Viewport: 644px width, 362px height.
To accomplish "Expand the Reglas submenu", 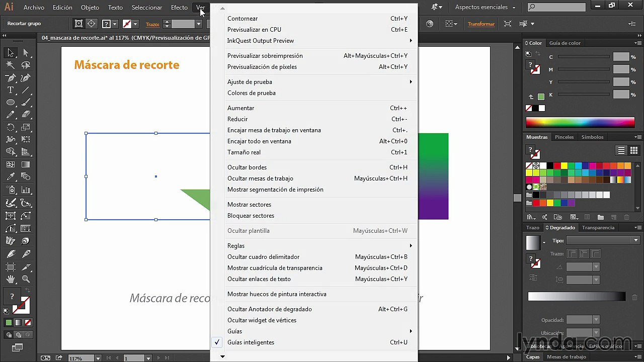I will 313,246.
